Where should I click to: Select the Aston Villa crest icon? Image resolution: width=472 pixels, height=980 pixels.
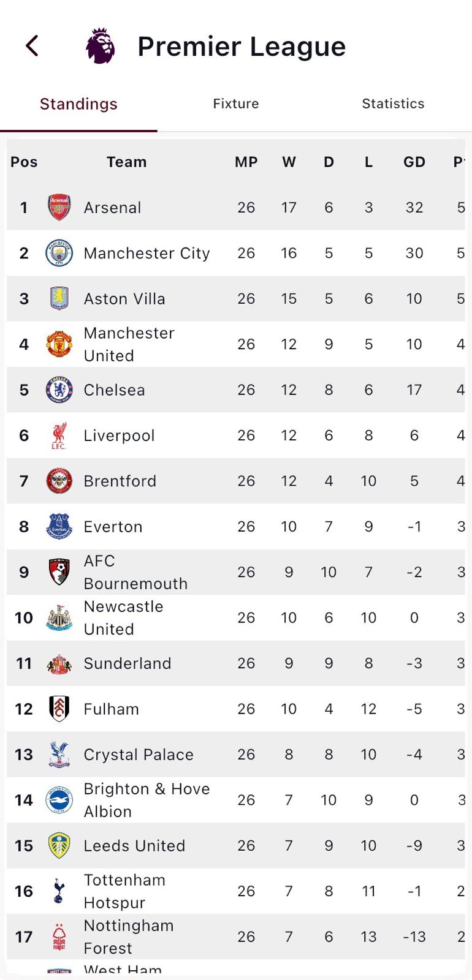(59, 298)
